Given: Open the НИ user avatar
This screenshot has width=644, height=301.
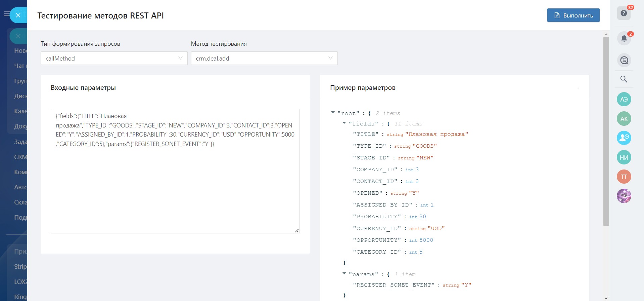Looking at the screenshot, I should point(624,157).
